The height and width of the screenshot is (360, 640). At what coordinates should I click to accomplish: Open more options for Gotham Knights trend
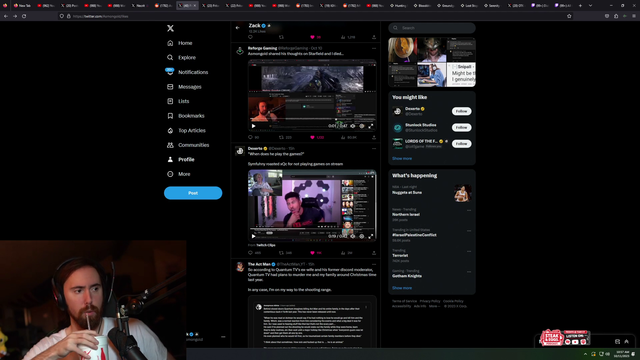pyautogui.click(x=469, y=271)
